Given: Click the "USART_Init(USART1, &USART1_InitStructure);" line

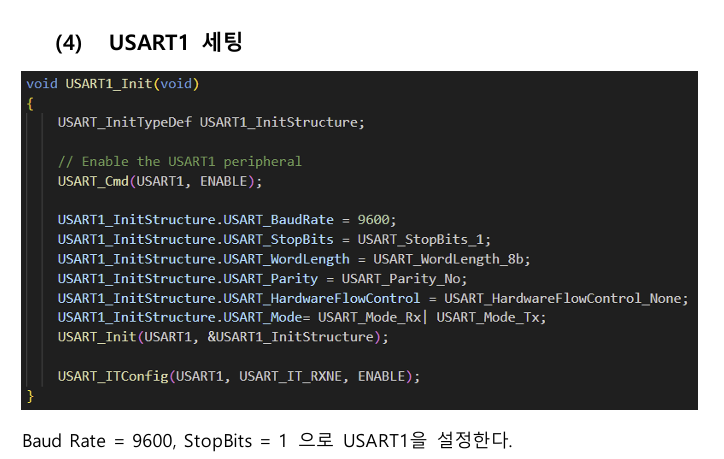Looking at the screenshot, I should [223, 337].
